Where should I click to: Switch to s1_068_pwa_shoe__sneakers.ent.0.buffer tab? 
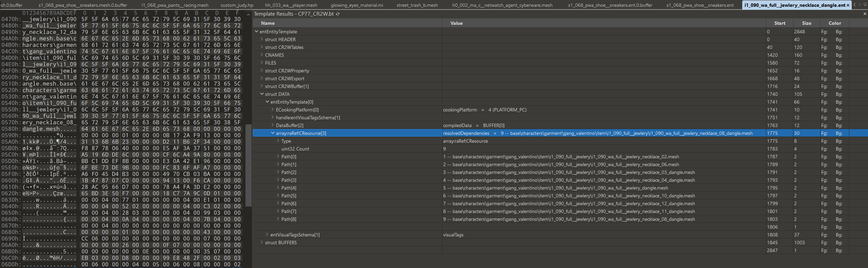(610, 5)
